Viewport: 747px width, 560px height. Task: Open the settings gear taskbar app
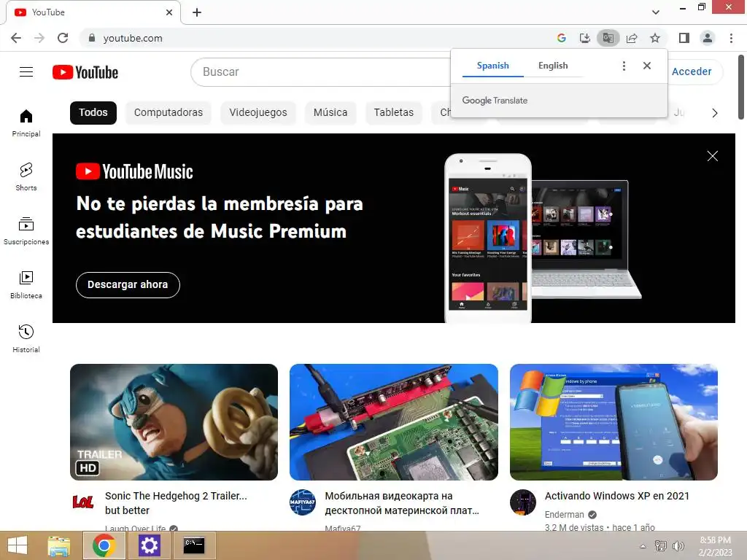pyautogui.click(x=149, y=545)
